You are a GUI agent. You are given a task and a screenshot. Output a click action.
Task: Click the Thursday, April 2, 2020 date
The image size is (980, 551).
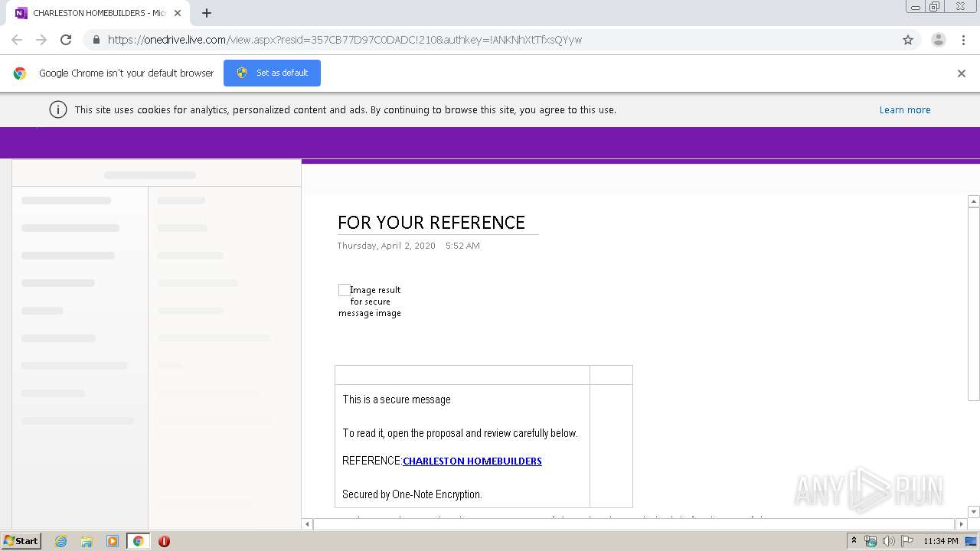[387, 246]
